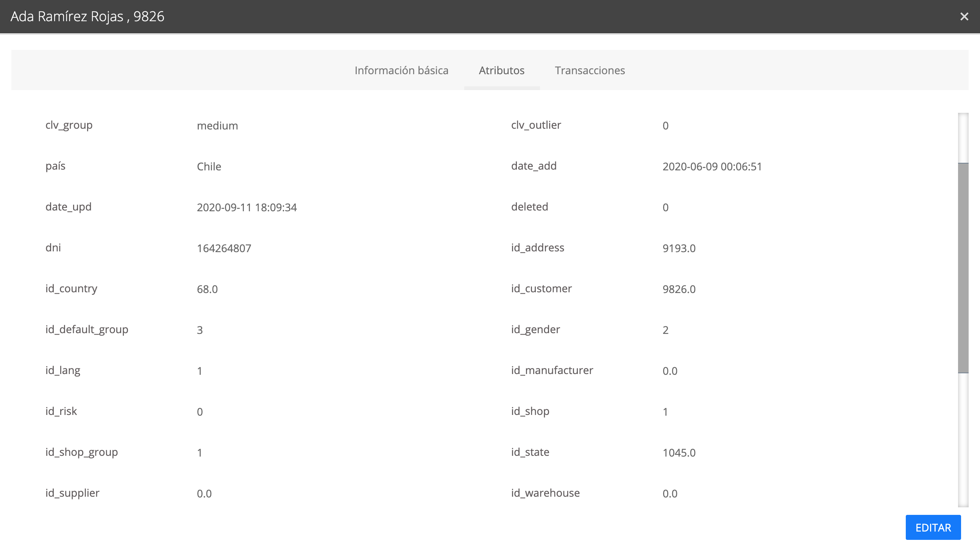The height and width of the screenshot is (555, 980).
Task: Click the id_manufacturer label
Action: [552, 370]
